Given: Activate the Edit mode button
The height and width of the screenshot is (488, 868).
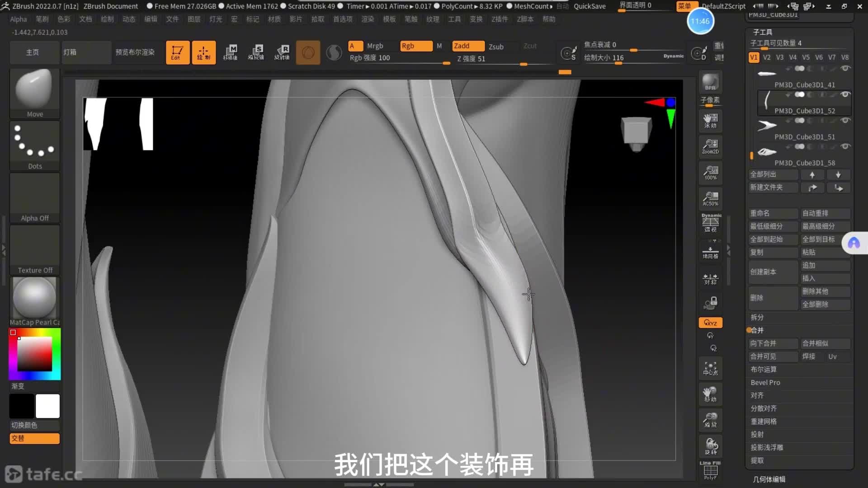Looking at the screenshot, I should tap(177, 52).
